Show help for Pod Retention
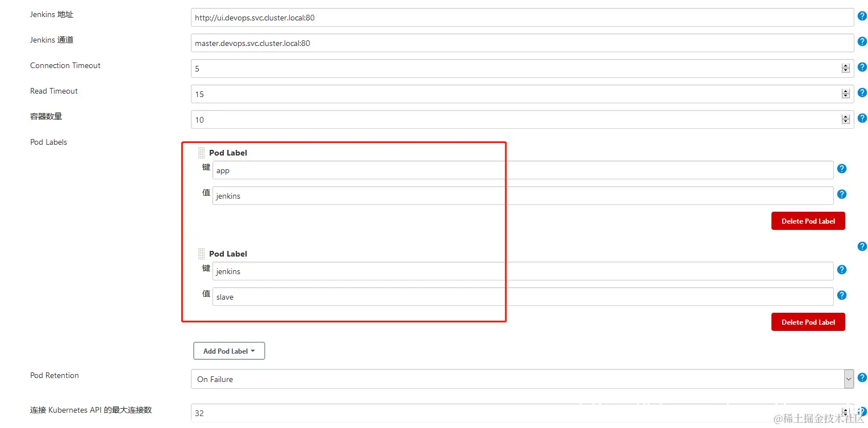The height and width of the screenshot is (428, 868). [x=862, y=377]
